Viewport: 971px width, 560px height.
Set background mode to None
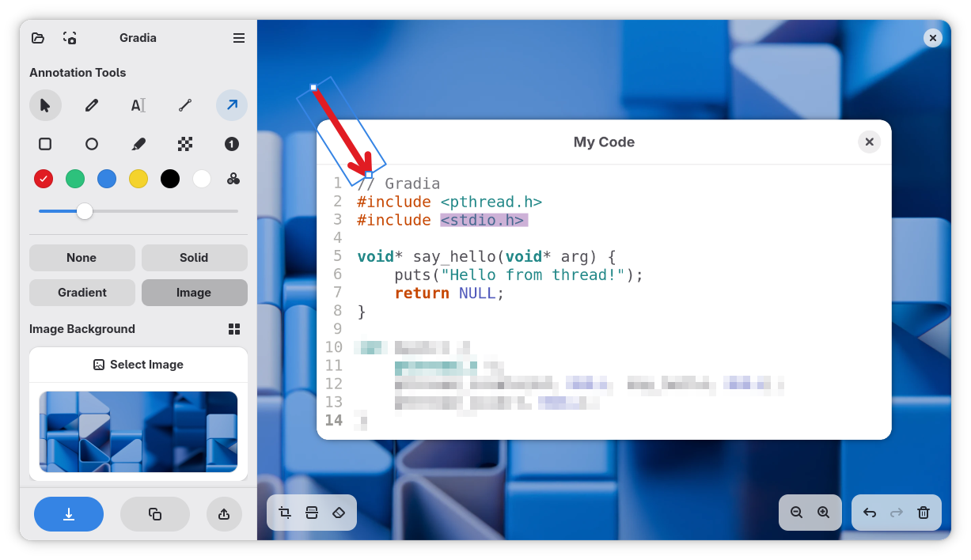click(x=82, y=258)
